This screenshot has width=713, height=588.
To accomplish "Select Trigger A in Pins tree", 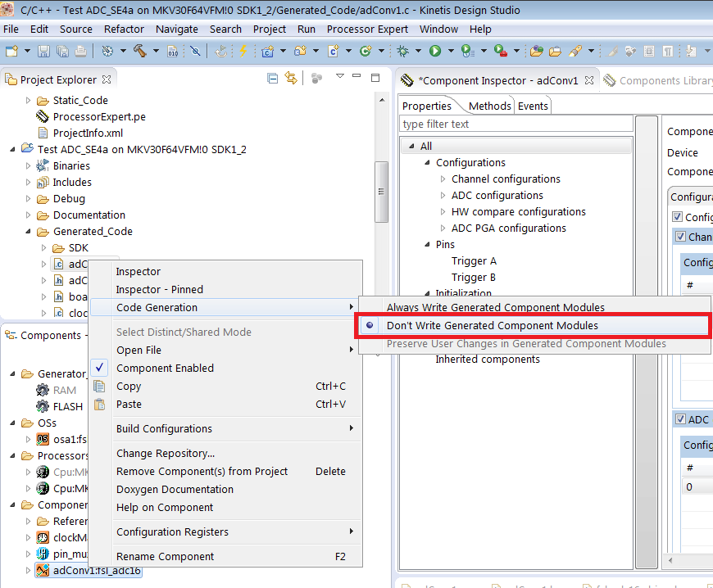I will 474,260.
